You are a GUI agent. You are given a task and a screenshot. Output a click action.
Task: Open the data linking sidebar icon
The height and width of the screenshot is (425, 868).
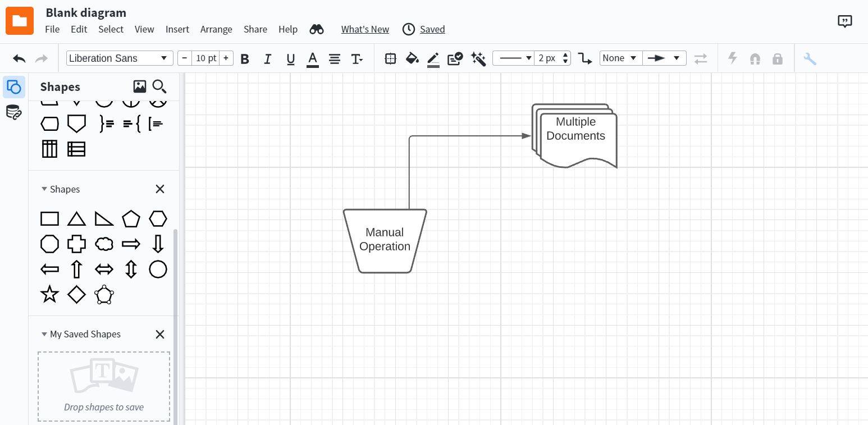(13, 112)
